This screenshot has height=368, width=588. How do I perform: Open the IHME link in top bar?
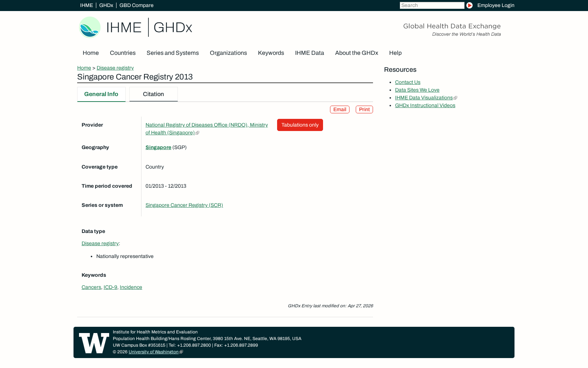[86, 5]
